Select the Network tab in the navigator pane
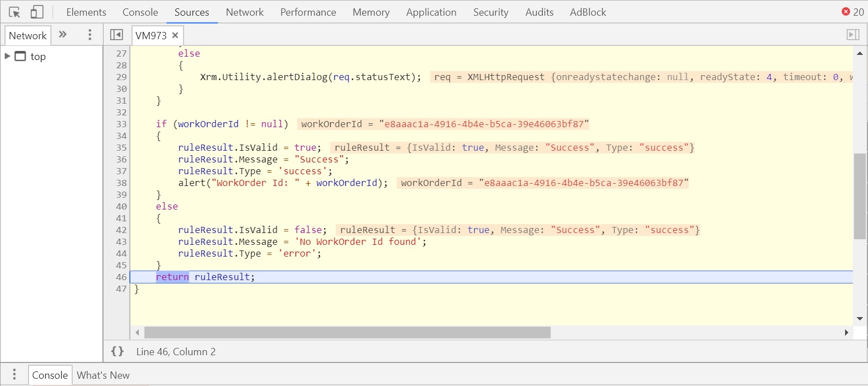Viewport: 868px width, 386px height. tap(28, 35)
